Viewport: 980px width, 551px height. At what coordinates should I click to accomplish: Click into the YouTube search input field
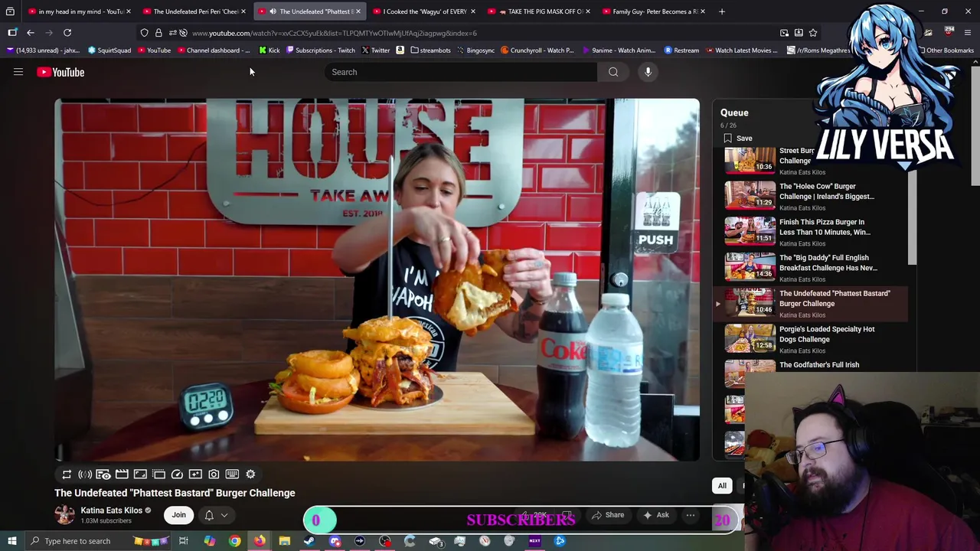pyautogui.click(x=461, y=72)
